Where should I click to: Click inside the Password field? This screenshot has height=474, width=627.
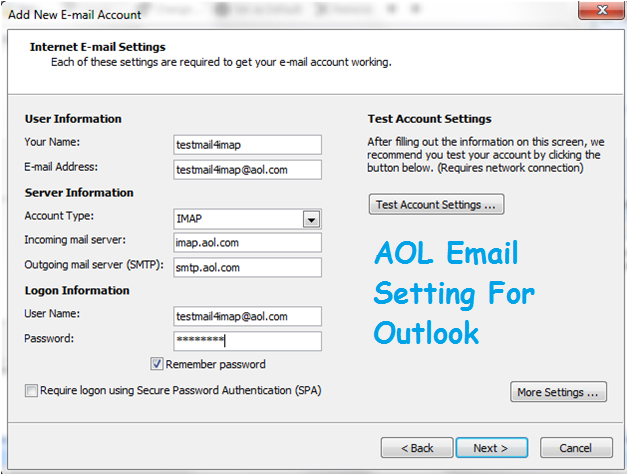click(248, 341)
